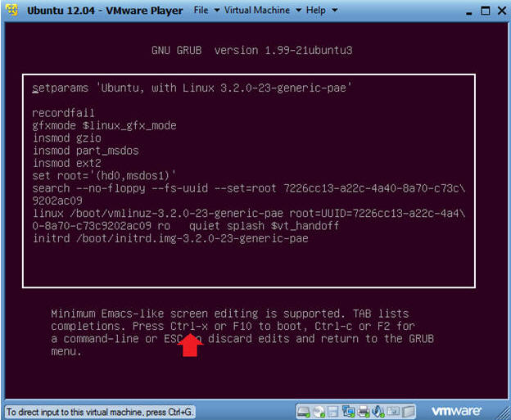Click the 'gfxmode $linux_gfx_mode' line

pos(104,125)
